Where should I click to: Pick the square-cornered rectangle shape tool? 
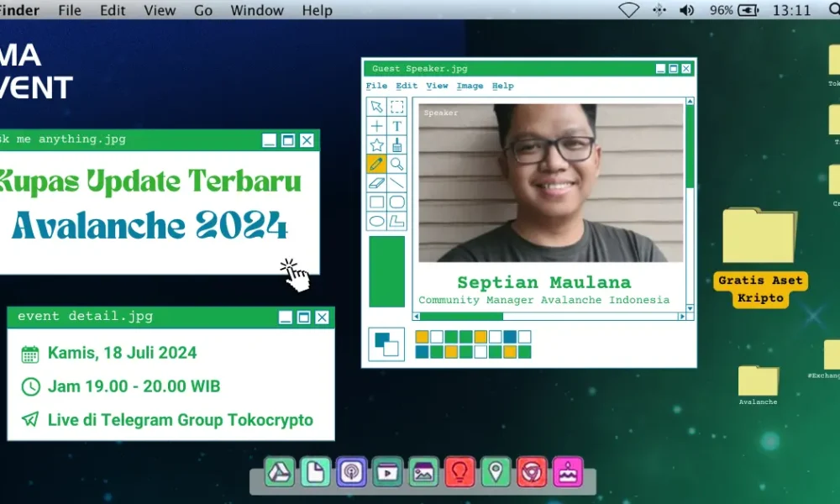[x=376, y=202]
